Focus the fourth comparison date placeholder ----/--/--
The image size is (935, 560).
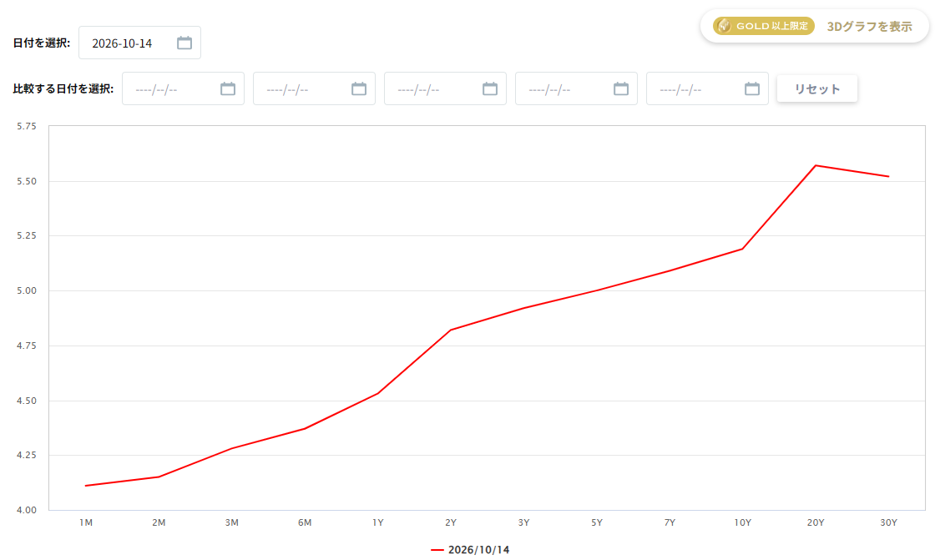[550, 89]
